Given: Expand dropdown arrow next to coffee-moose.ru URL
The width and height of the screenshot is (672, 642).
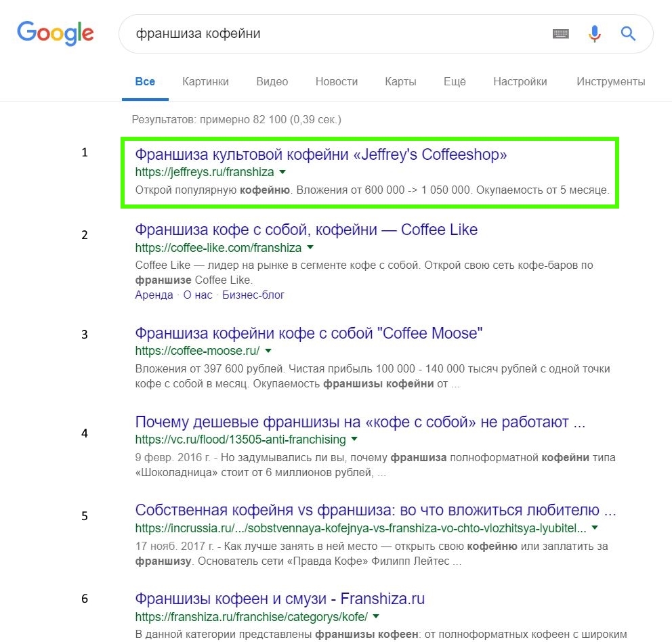Looking at the screenshot, I should click(x=268, y=351).
